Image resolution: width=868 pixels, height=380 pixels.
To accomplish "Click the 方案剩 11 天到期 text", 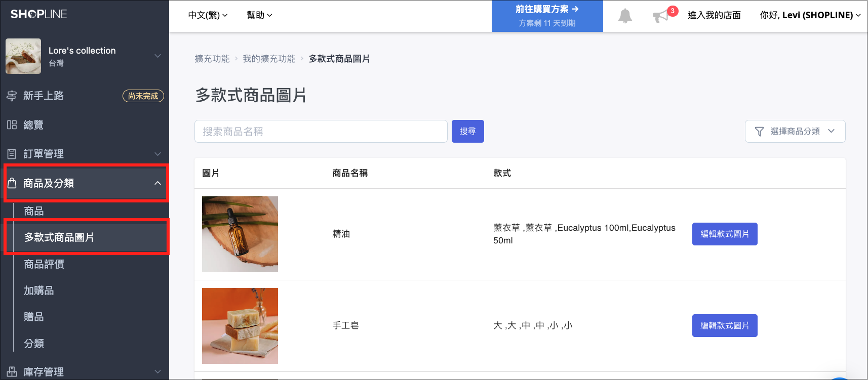I will coord(547,23).
